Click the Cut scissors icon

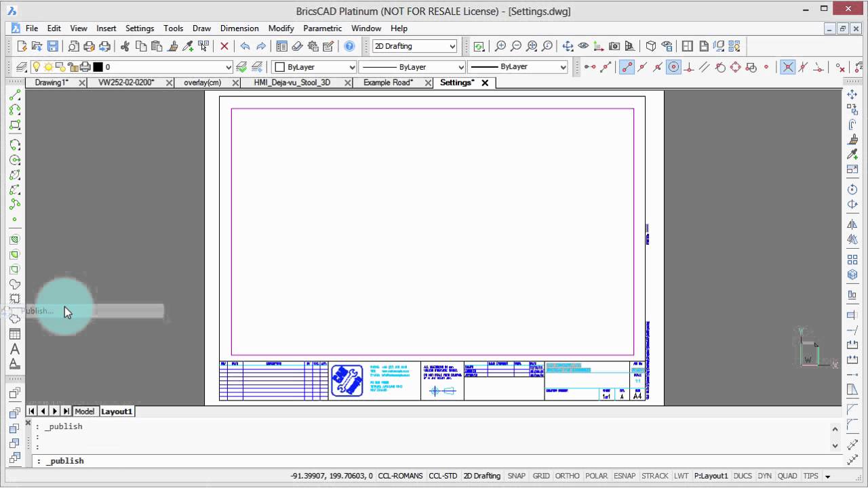125,46
